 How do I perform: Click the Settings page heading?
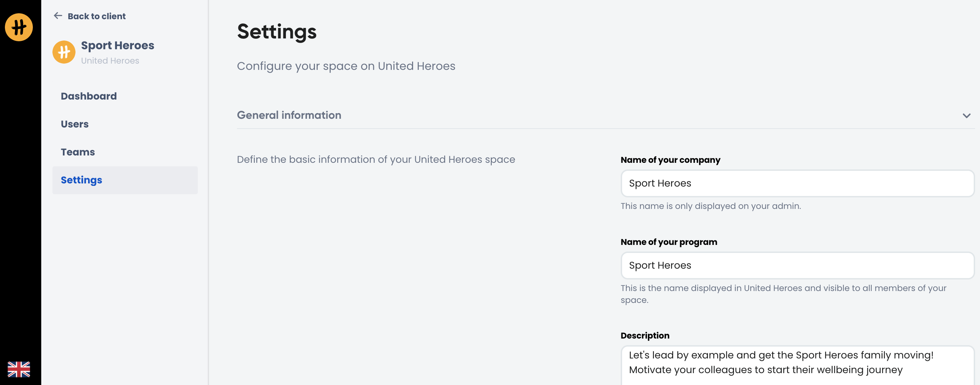click(276, 31)
